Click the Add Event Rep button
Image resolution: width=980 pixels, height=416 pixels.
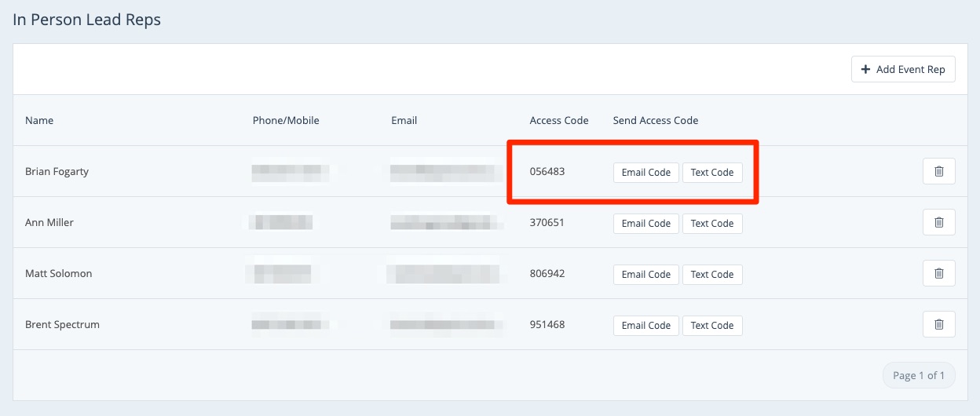(903, 69)
